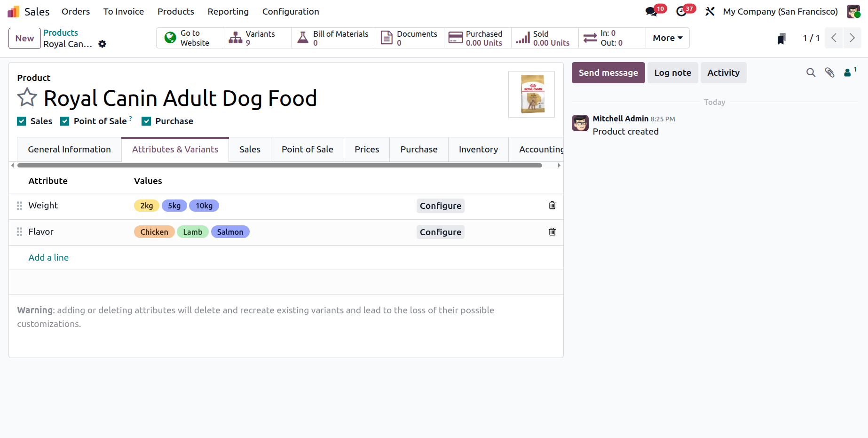The image size is (868, 438).
Task: Click Add a line link
Action: pyautogui.click(x=48, y=257)
